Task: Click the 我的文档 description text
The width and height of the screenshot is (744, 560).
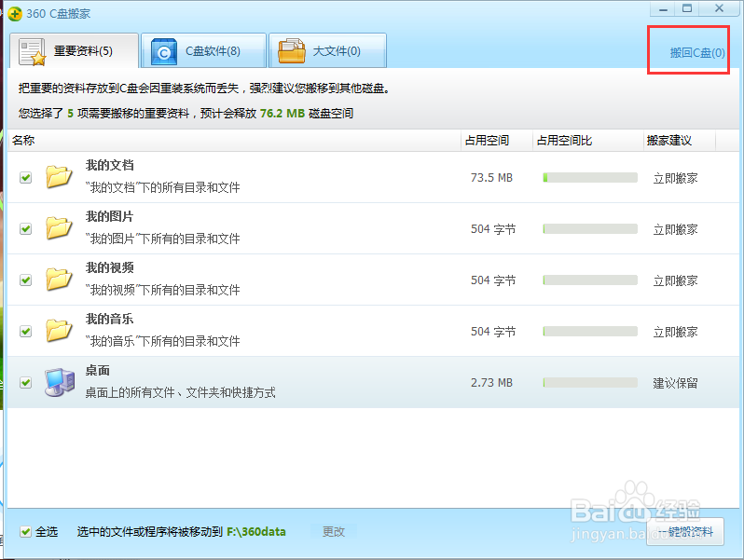Action: pyautogui.click(x=163, y=187)
